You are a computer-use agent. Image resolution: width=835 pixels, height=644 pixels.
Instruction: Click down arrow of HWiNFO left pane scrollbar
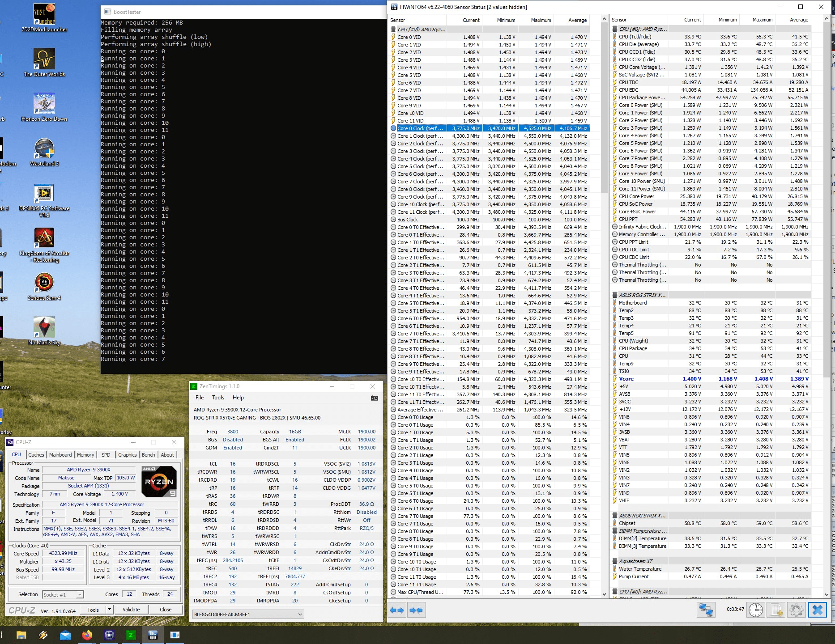[x=604, y=594]
